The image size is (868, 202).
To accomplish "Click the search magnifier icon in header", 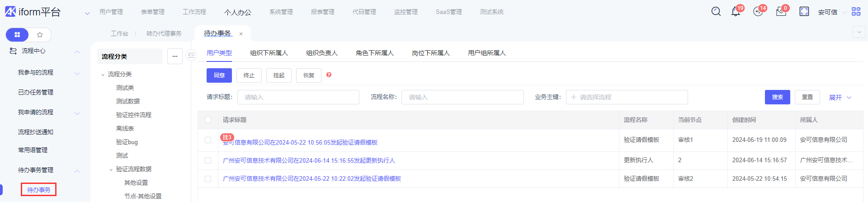I will [x=716, y=12].
